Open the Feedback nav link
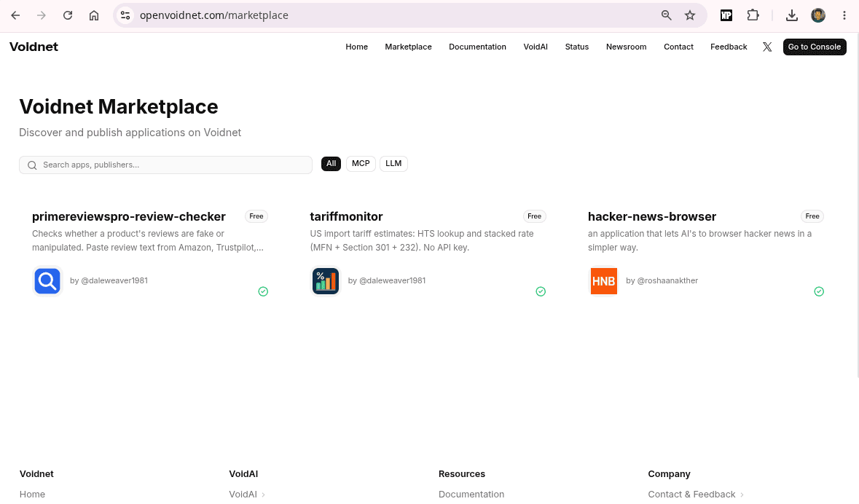The image size is (859, 504). [x=729, y=47]
